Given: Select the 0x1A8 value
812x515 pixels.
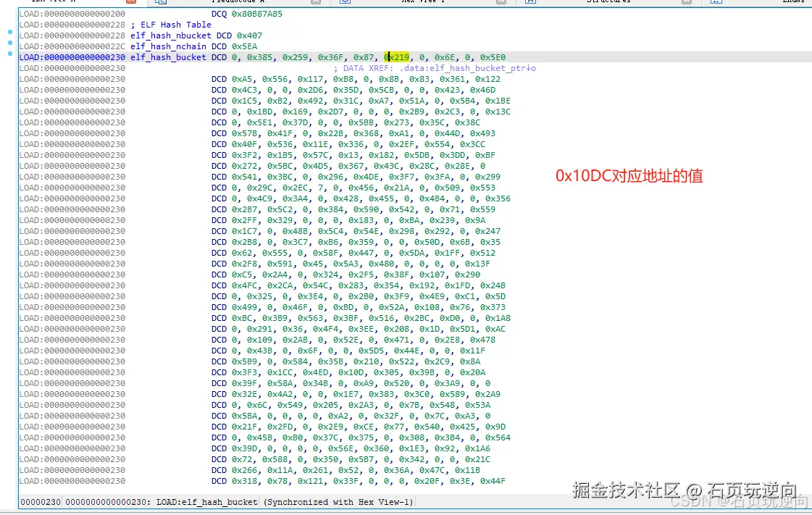Looking at the screenshot, I should tap(498, 318).
